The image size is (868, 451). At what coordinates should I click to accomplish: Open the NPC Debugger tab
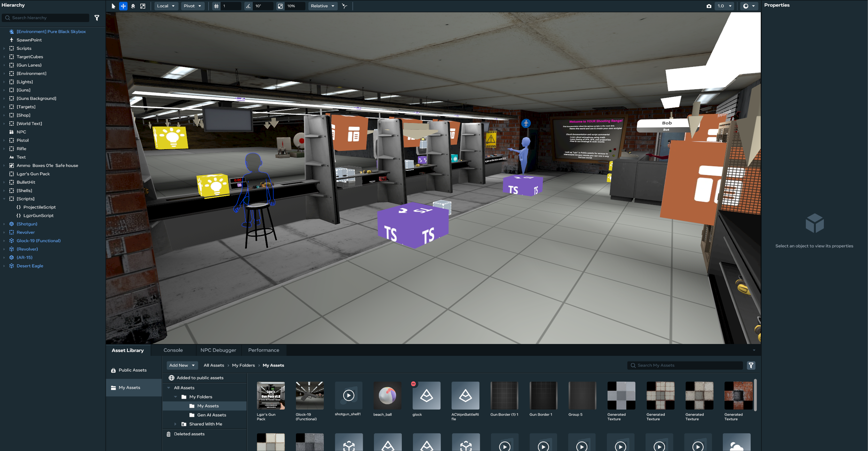(x=218, y=350)
